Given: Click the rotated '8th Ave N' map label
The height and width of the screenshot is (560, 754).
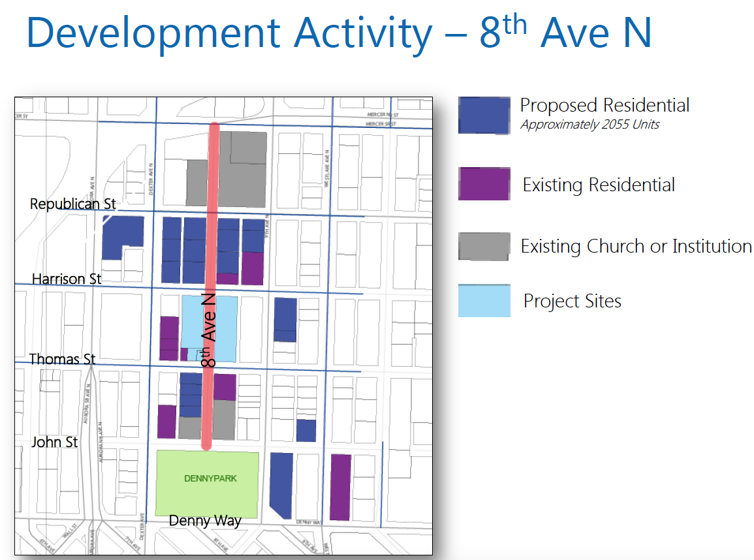Looking at the screenshot, I should [x=209, y=330].
